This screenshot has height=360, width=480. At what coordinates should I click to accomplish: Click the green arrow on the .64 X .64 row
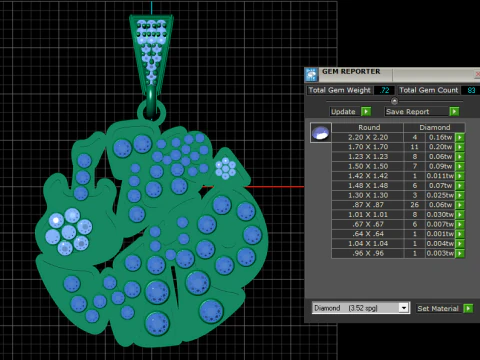pyautogui.click(x=460, y=234)
